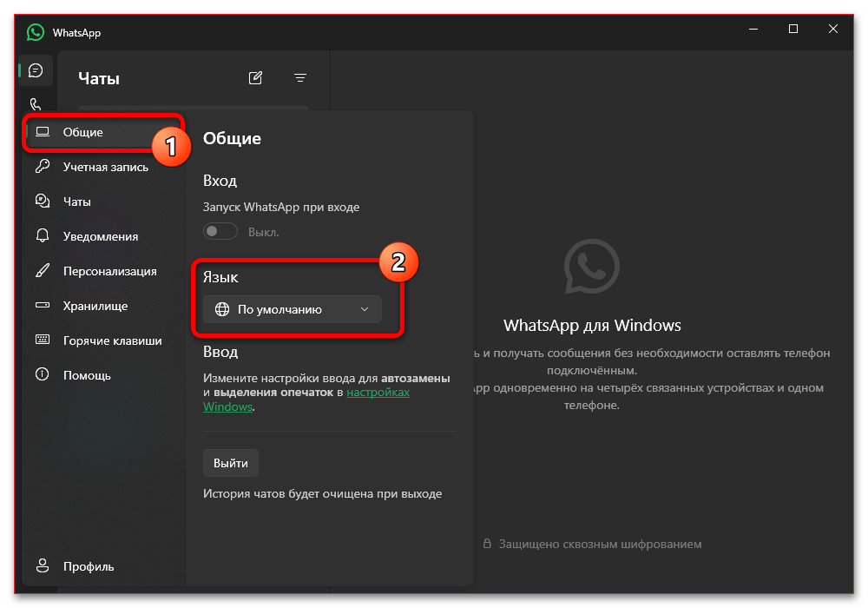Expand the По умолчанию language dropdown

tap(293, 309)
